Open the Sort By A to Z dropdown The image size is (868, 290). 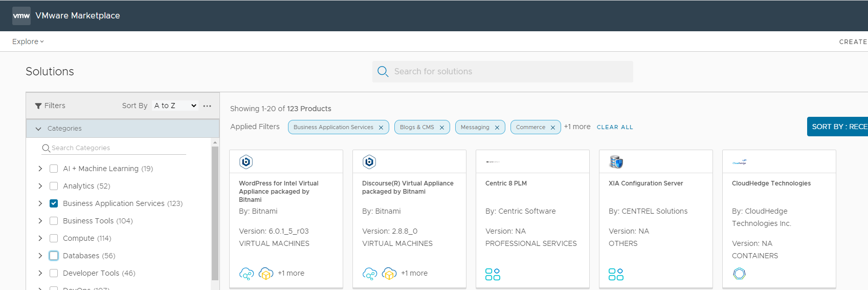click(x=175, y=106)
